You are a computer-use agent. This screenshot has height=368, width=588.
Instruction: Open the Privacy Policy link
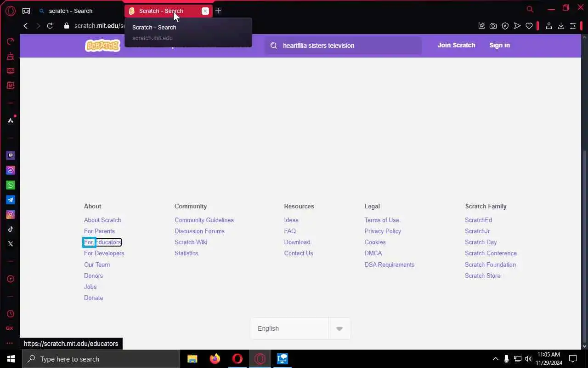tap(383, 231)
